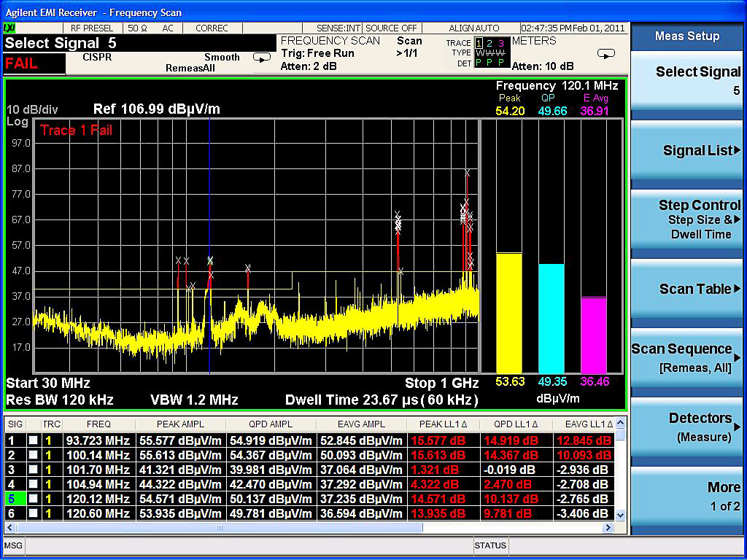Open the Signal List submenu
Image resolution: width=747 pixels, height=560 pixels.
tap(687, 151)
